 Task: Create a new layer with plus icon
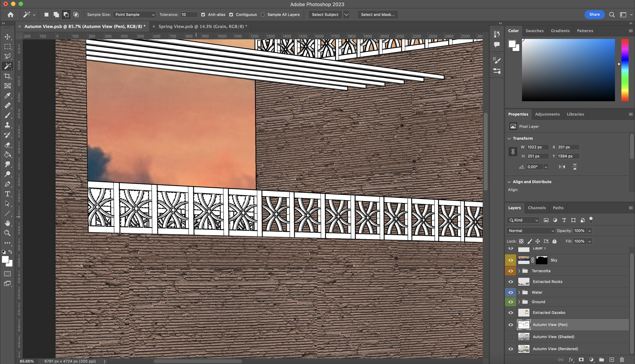click(x=612, y=359)
